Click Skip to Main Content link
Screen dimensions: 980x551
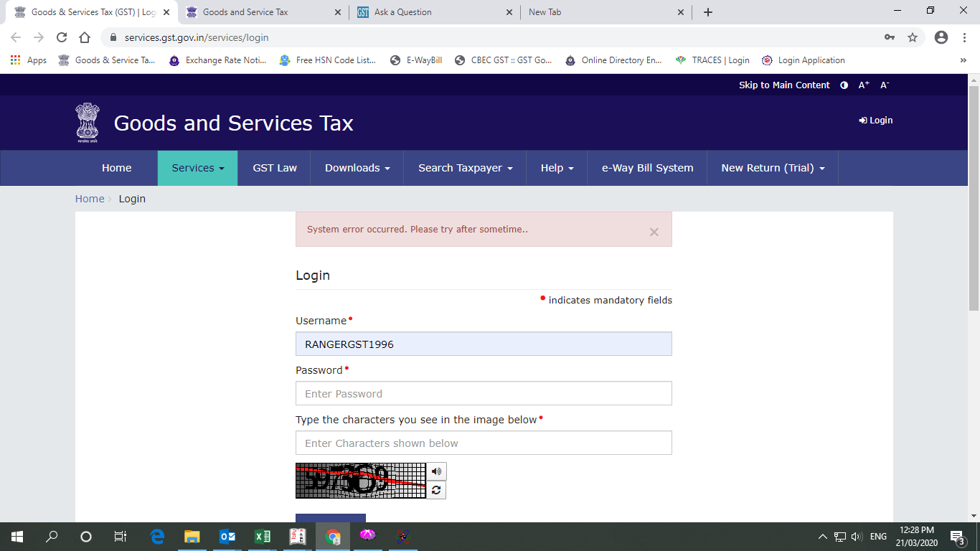784,85
